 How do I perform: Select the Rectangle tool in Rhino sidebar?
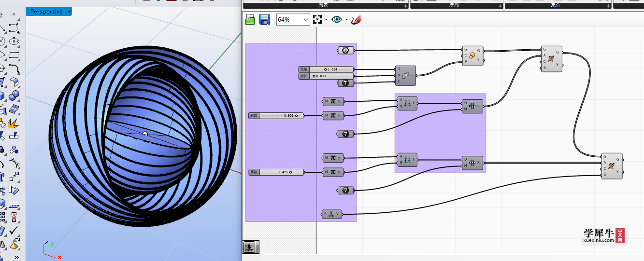[x=13, y=55]
